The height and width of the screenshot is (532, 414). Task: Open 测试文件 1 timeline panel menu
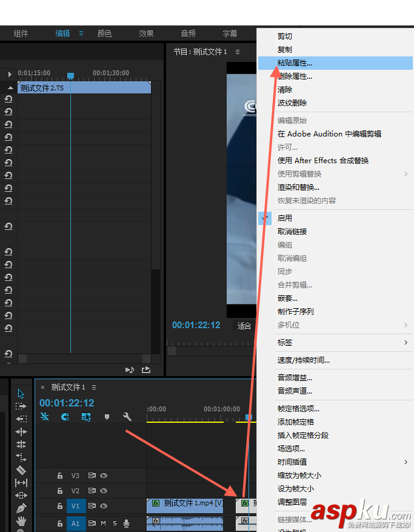click(94, 388)
